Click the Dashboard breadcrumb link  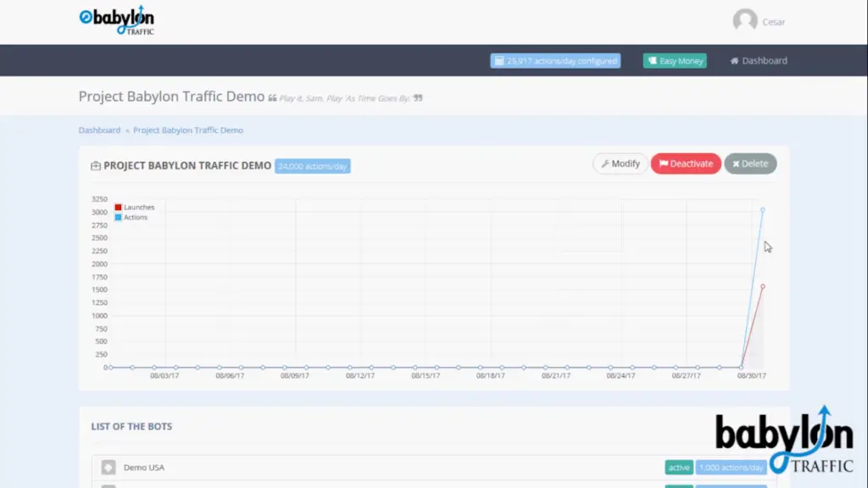point(100,130)
